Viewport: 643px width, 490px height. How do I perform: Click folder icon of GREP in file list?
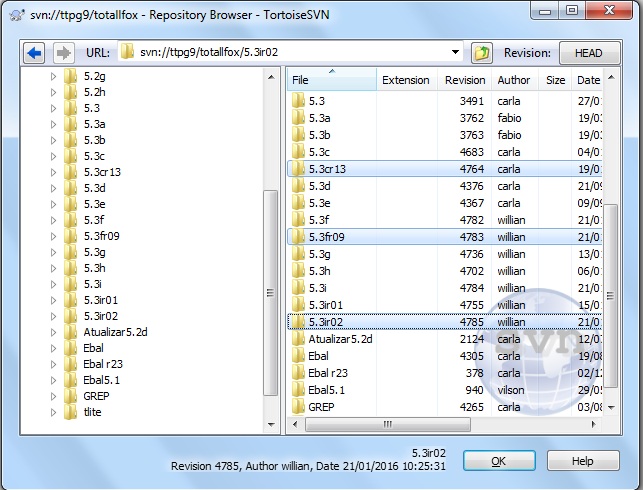299,407
